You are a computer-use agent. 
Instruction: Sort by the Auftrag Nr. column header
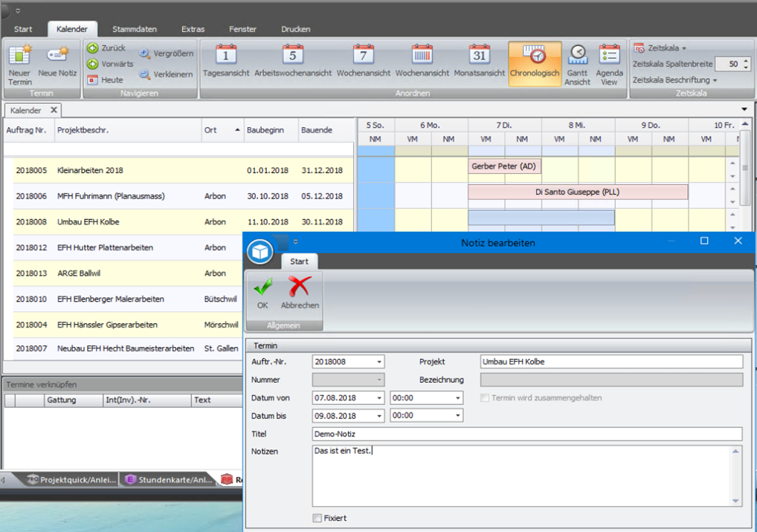28,130
